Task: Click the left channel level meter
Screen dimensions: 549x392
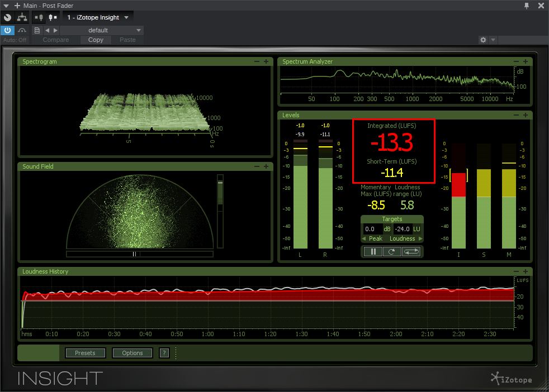Action: [x=300, y=194]
